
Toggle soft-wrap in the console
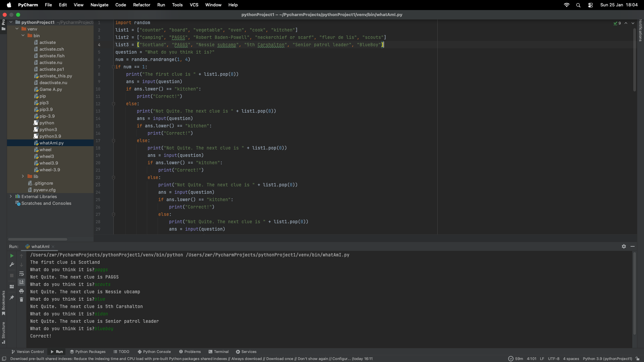[x=21, y=274]
